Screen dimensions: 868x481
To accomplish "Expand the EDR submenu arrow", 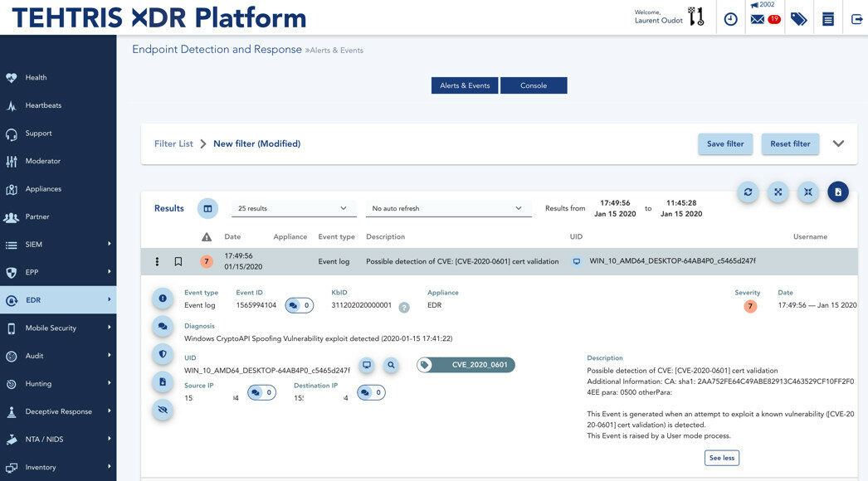I will tap(109, 299).
